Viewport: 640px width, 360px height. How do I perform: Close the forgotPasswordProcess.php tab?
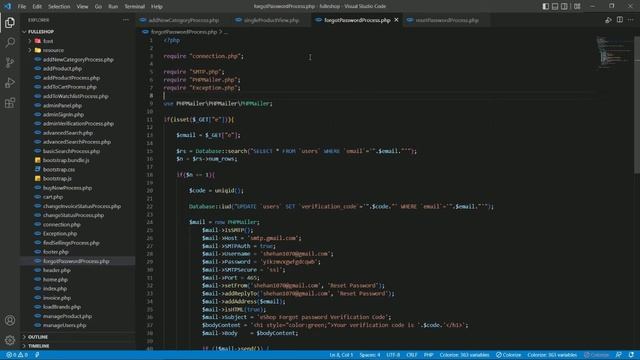click(x=396, y=20)
